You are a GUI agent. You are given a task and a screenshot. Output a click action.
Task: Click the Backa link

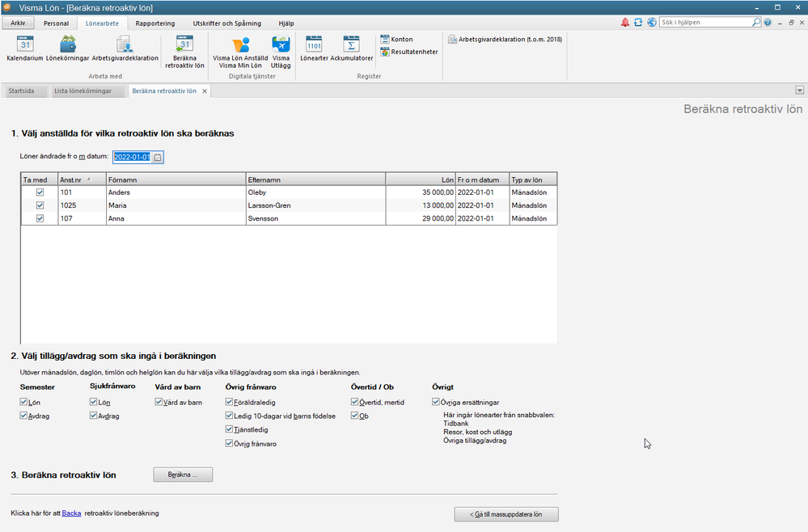coord(71,513)
